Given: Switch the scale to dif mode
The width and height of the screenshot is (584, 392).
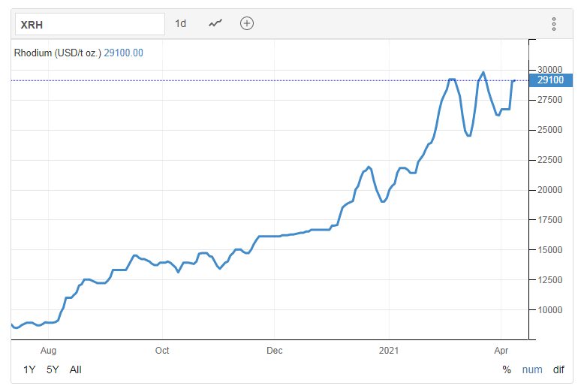Looking at the screenshot, I should coord(558,369).
